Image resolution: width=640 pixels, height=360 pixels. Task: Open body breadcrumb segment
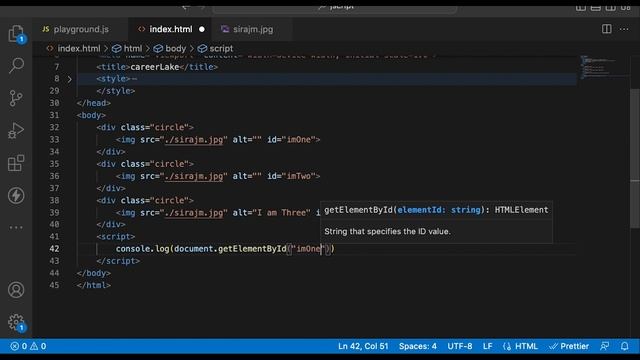pos(170,49)
